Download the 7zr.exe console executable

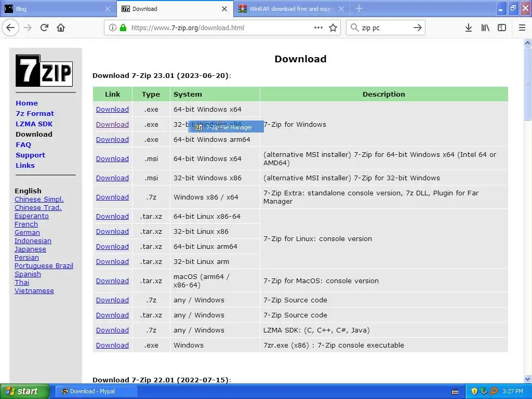click(112, 345)
